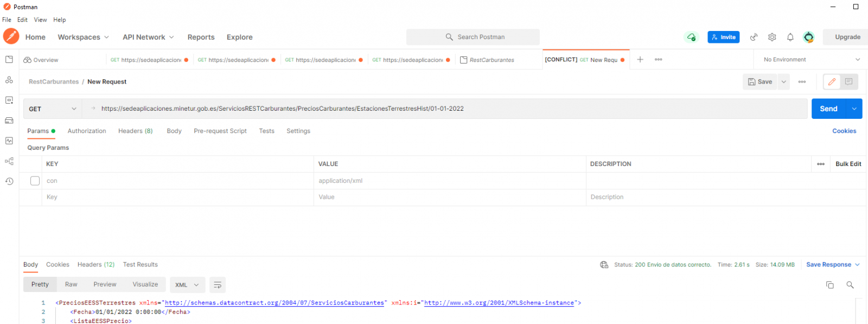This screenshot has height=324, width=868.
Task: Open the File menu
Action: pyautogui.click(x=7, y=20)
